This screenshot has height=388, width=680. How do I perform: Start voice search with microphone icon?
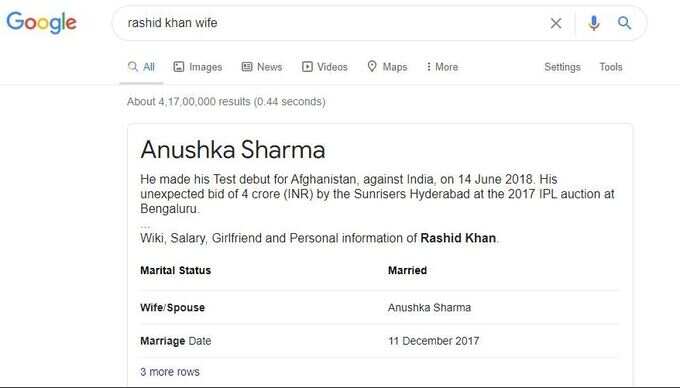[x=594, y=23]
